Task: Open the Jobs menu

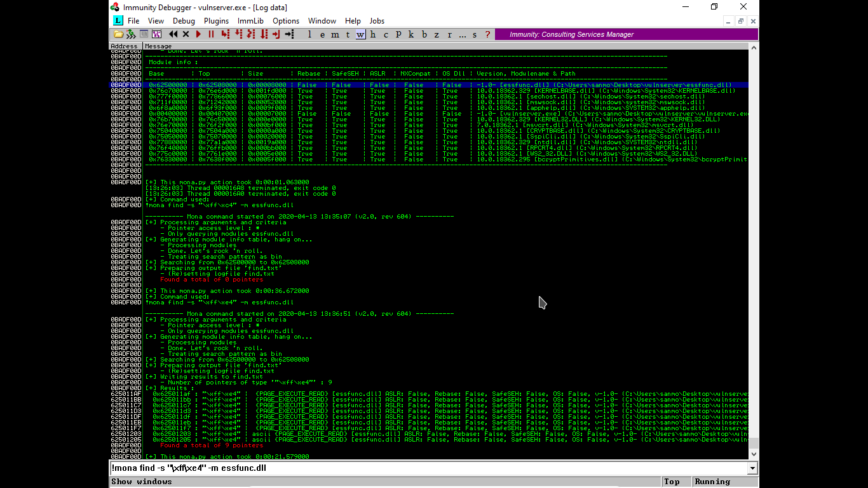Action: pyautogui.click(x=377, y=21)
